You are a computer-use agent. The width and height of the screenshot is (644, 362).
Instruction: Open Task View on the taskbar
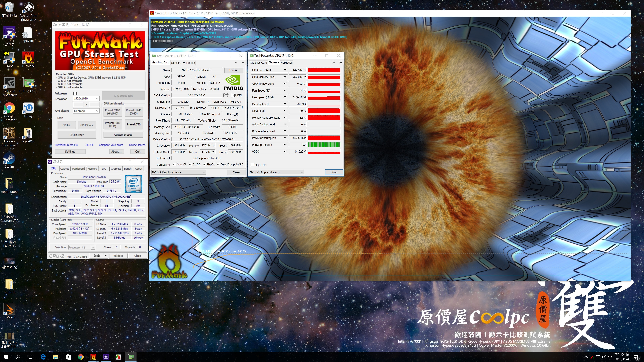(30, 357)
